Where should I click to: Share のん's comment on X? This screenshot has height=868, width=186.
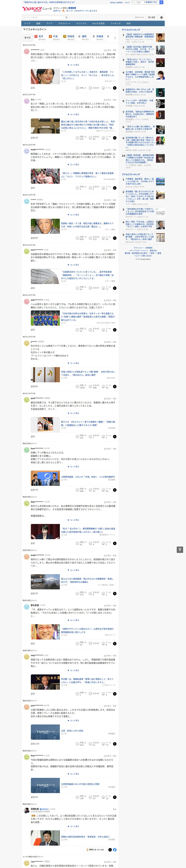point(115,138)
